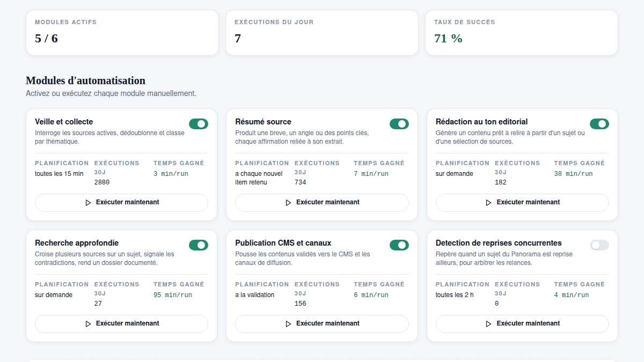Image resolution: width=644 pixels, height=362 pixels.
Task: Click Detection de reprises concurrentes title
Action: 499,243
